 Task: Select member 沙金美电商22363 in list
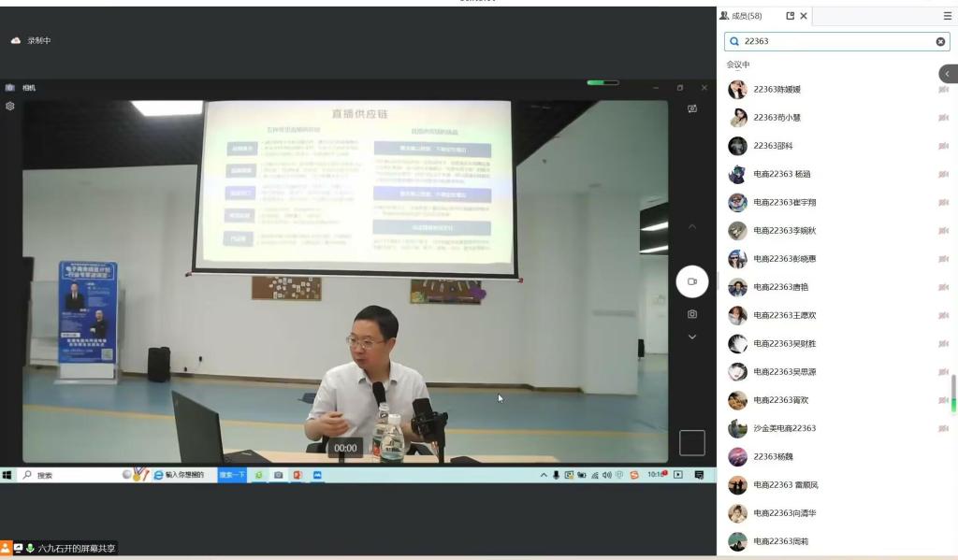(784, 428)
